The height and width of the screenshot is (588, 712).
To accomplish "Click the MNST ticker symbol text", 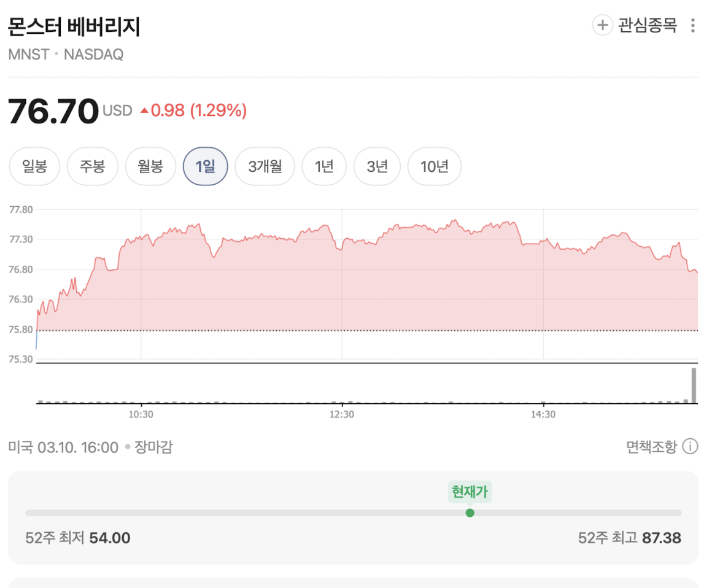I will (28, 55).
